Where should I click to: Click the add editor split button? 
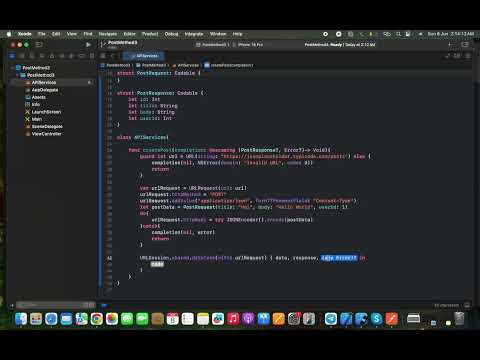pyautogui.click(x=467, y=56)
